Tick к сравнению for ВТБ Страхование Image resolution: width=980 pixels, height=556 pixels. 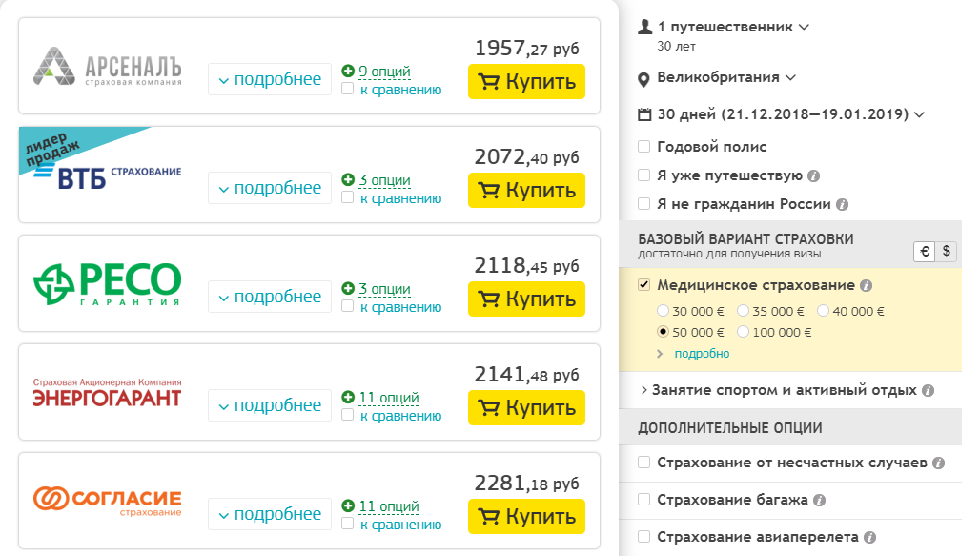[x=348, y=197]
